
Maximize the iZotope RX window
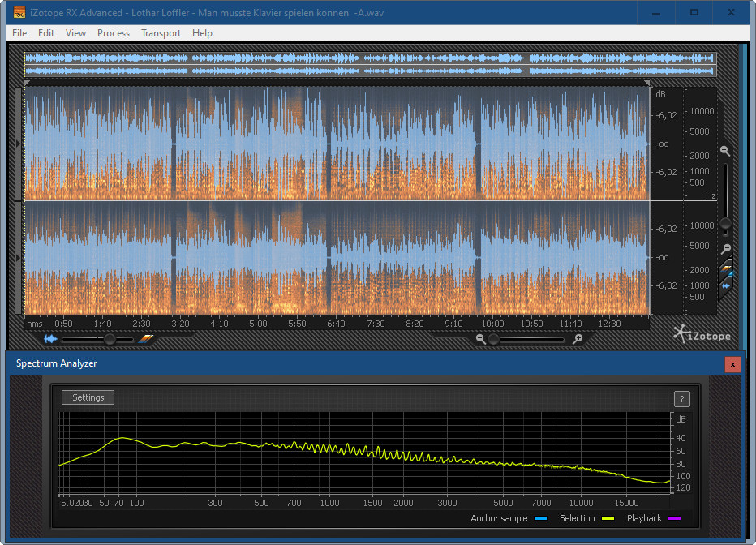[x=694, y=12]
